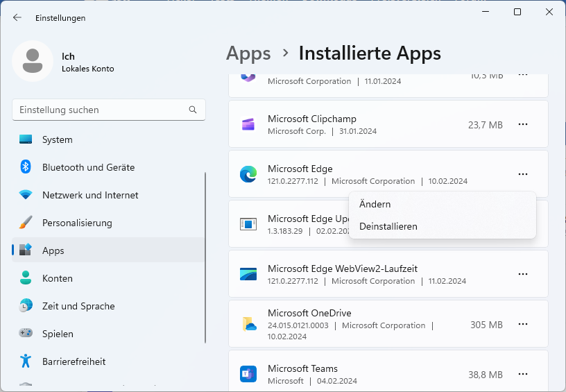The image size is (566, 392).
Task: Click the sidebar vertical scrollbar
Action: (205, 257)
